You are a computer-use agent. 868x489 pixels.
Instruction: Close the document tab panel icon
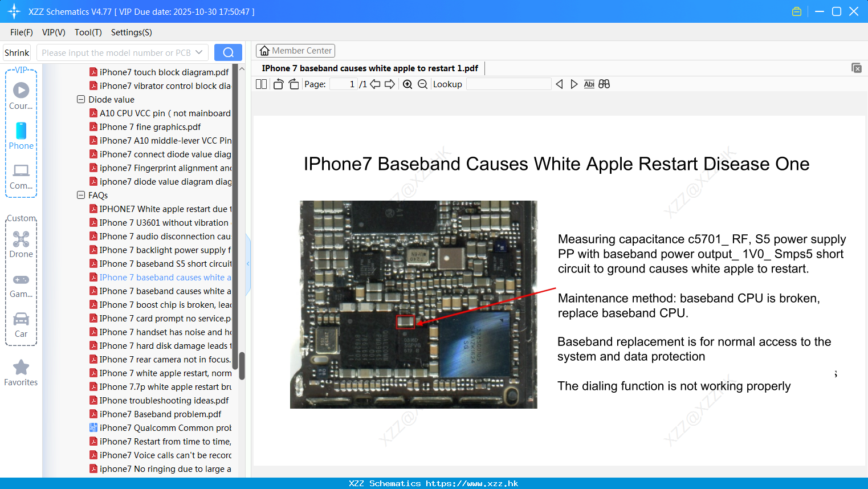(857, 68)
